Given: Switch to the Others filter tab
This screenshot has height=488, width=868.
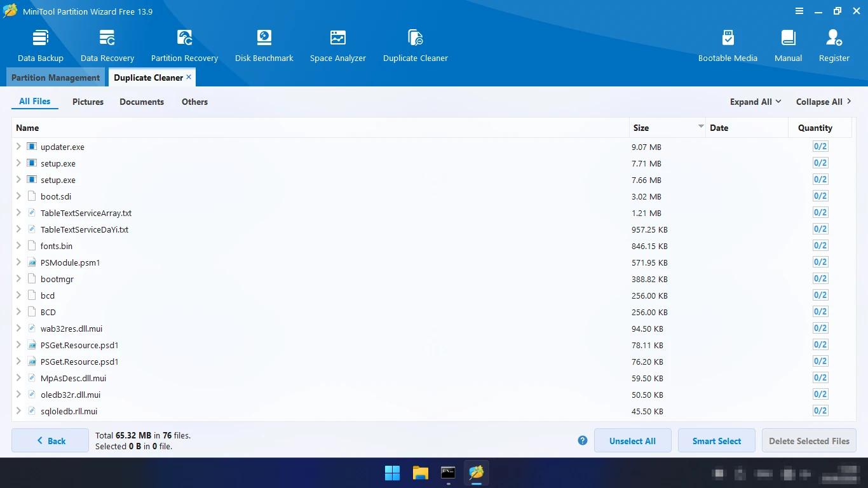Looking at the screenshot, I should pos(194,102).
